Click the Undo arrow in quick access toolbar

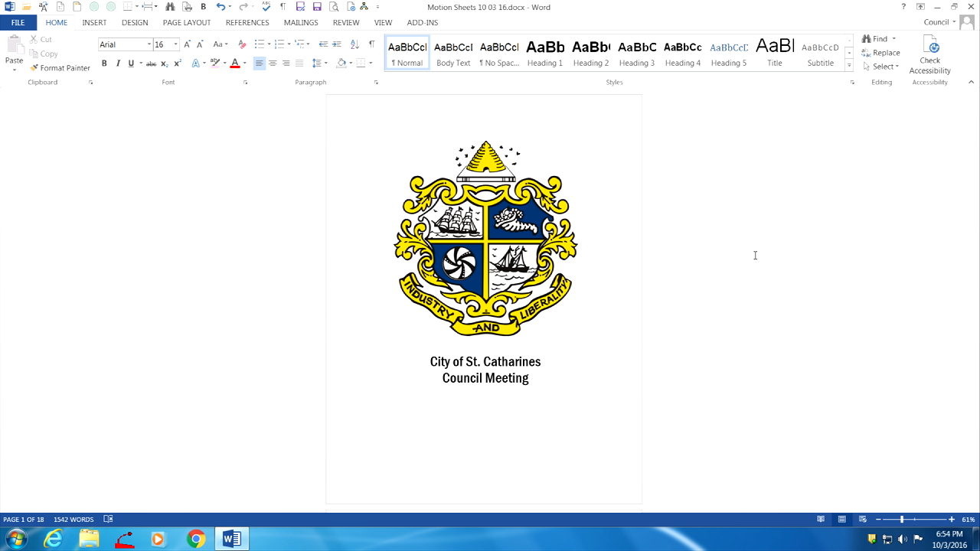pyautogui.click(x=220, y=7)
